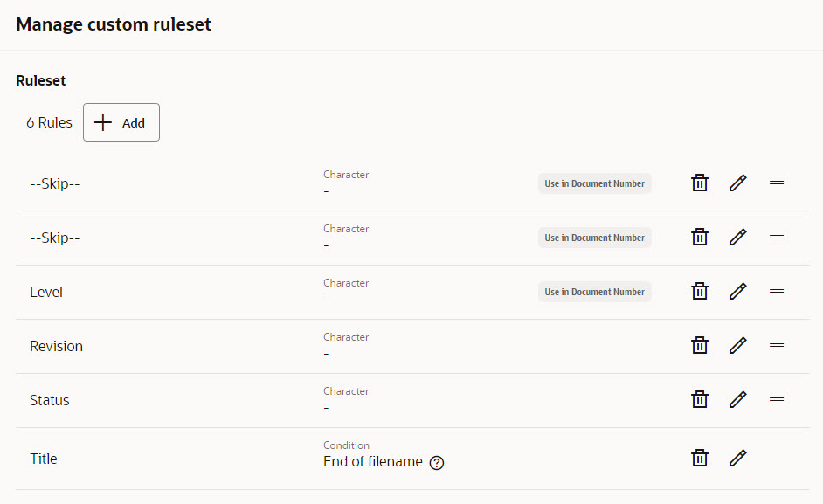The image size is (823, 504).
Task: Add a new rule with Add button
Action: [x=121, y=122]
